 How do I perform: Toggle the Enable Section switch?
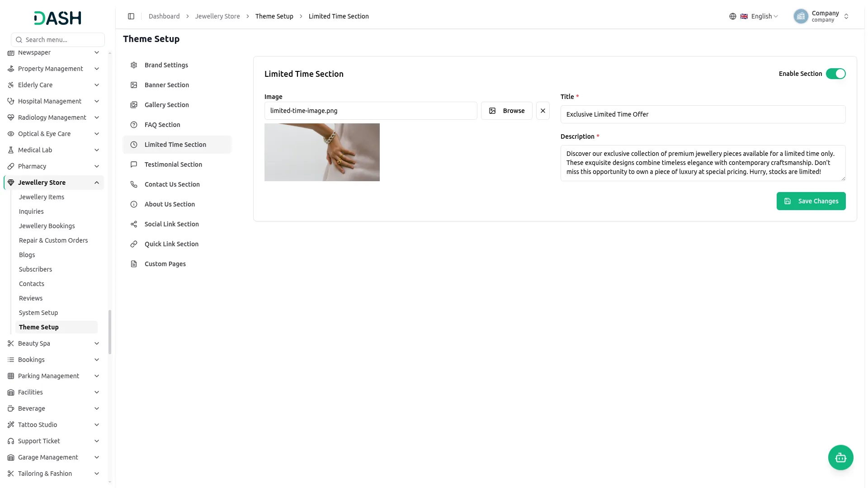tap(835, 74)
